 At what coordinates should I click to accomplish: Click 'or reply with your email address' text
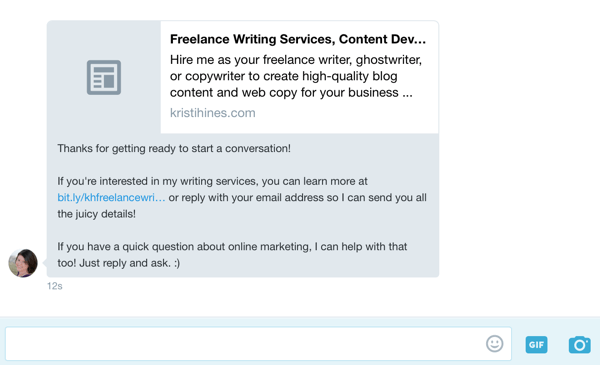246,197
